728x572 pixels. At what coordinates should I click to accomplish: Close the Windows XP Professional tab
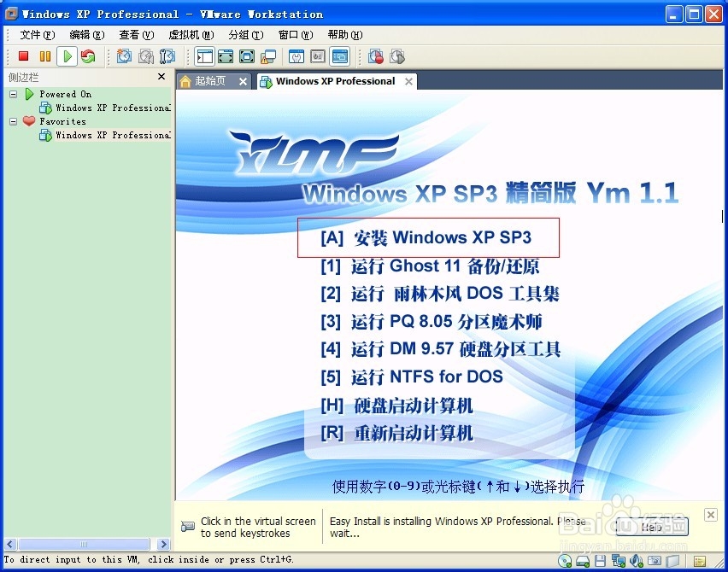pos(408,82)
